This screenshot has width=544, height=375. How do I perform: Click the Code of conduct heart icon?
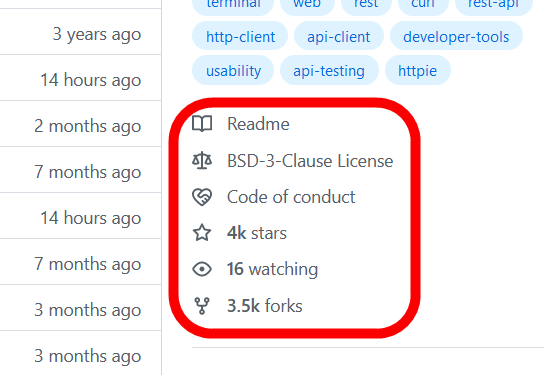tap(202, 197)
